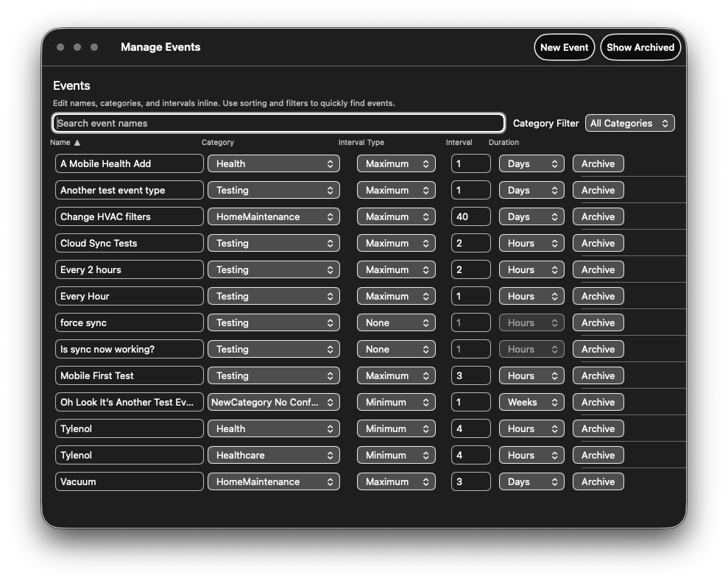Show archived events

640,46
